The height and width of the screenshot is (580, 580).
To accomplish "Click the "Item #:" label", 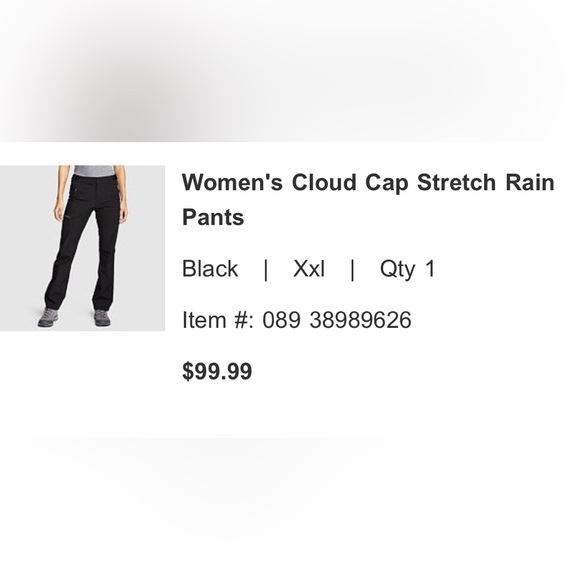I will coord(218,320).
